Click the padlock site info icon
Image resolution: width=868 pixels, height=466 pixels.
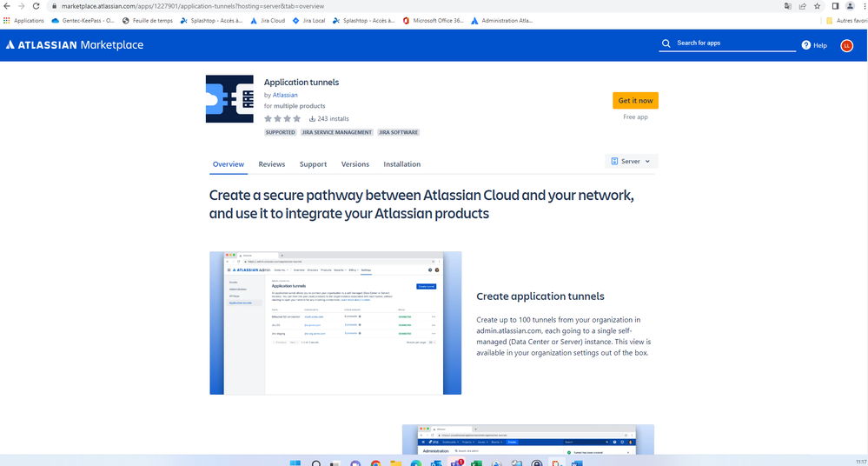[54, 6]
